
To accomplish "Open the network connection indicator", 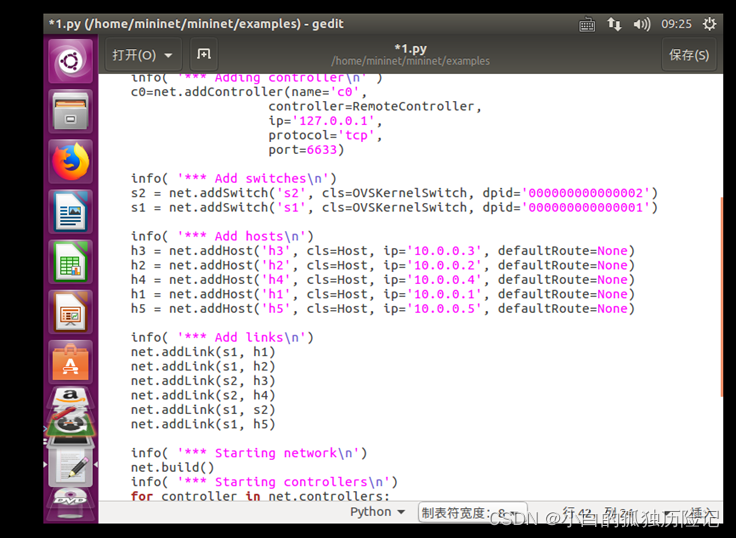I will click(x=614, y=24).
